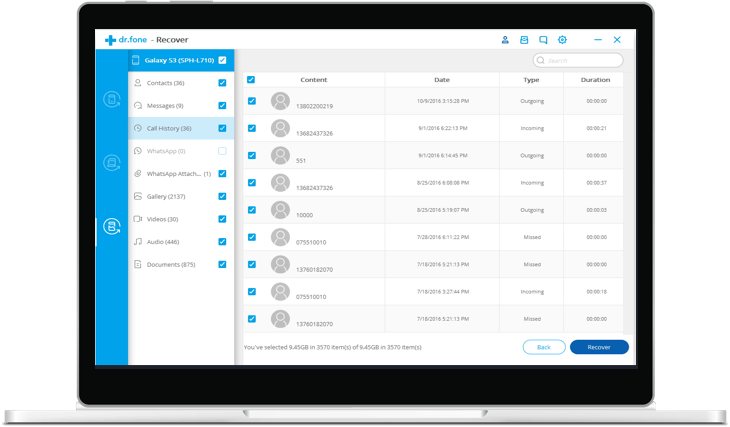
Task: Open the Audio (446) category
Action: (x=181, y=242)
